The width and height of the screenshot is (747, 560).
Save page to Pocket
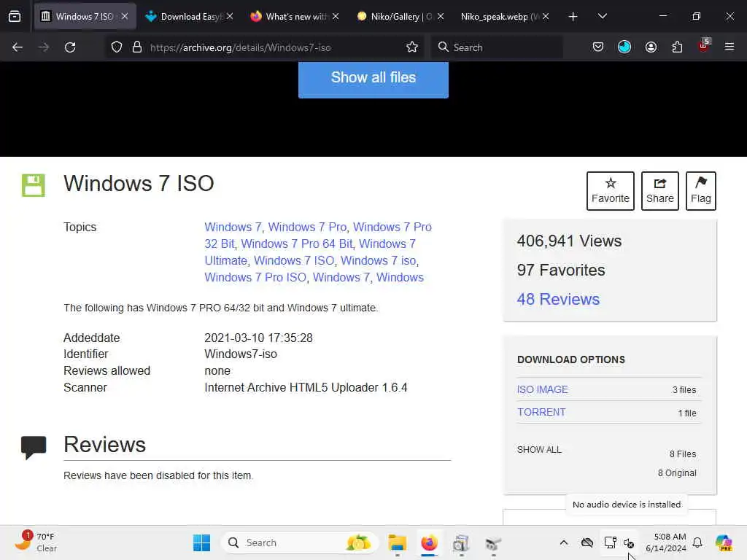(x=598, y=47)
